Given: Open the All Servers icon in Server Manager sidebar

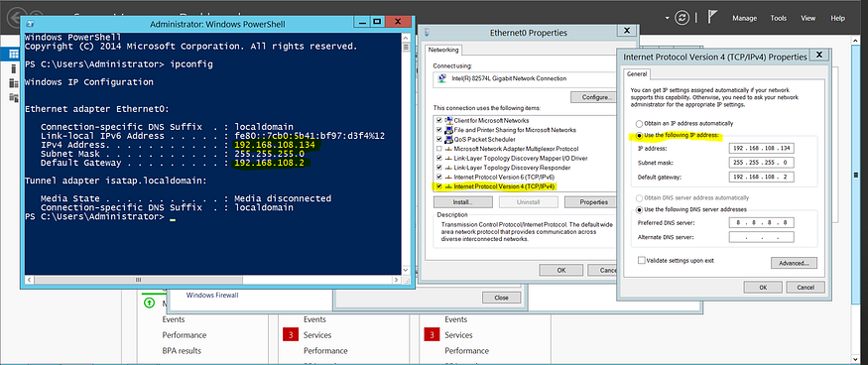Looking at the screenshot, I should click(13, 83).
